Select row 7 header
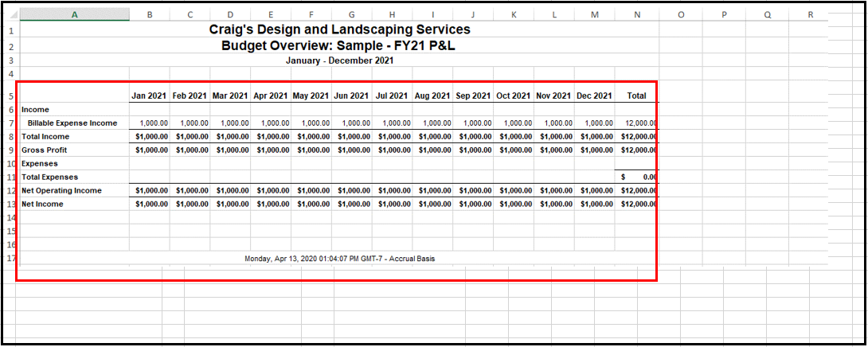 tap(11, 123)
